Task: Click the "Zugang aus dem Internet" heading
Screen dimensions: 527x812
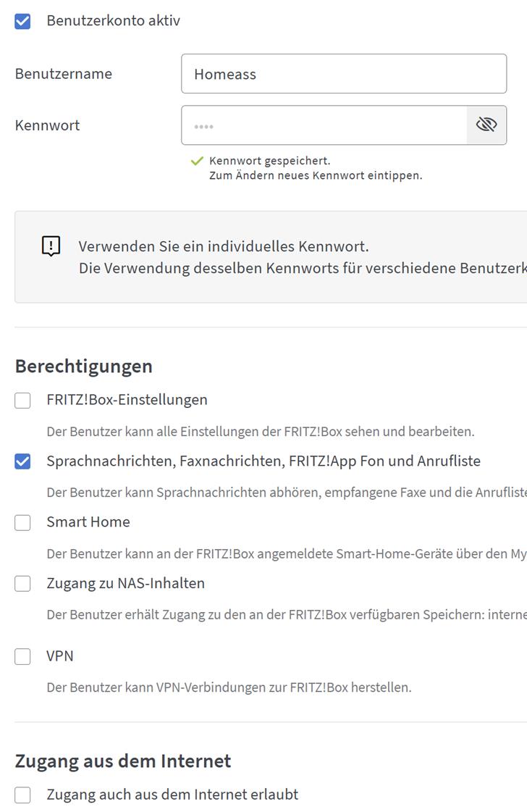Action: [123, 761]
